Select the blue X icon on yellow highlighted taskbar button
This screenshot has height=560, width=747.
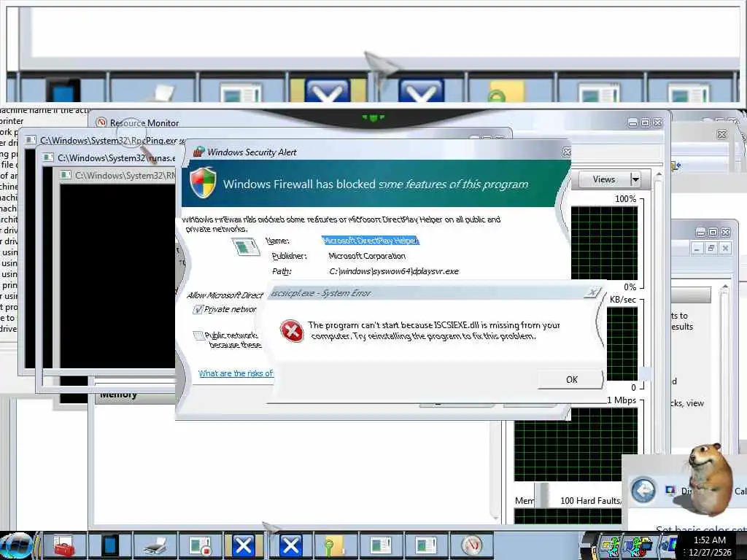[x=244, y=545]
